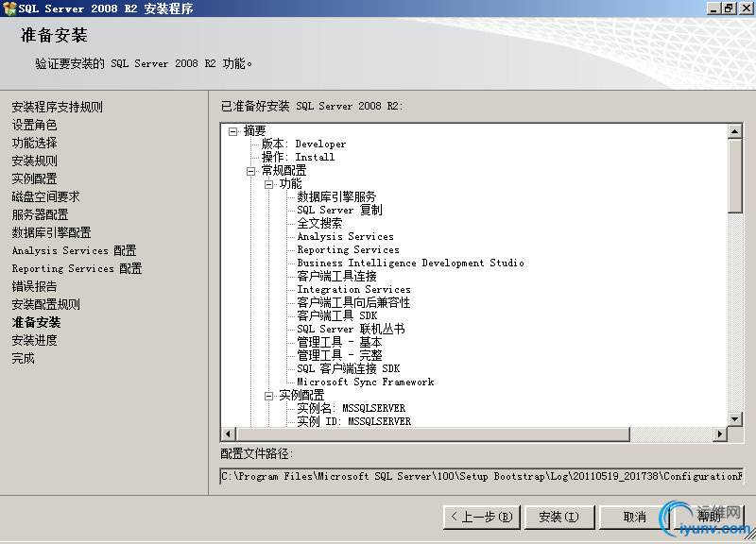Select Analysis Services 配置 step in sidebar
The width and height of the screenshot is (756, 544).
[x=75, y=250]
